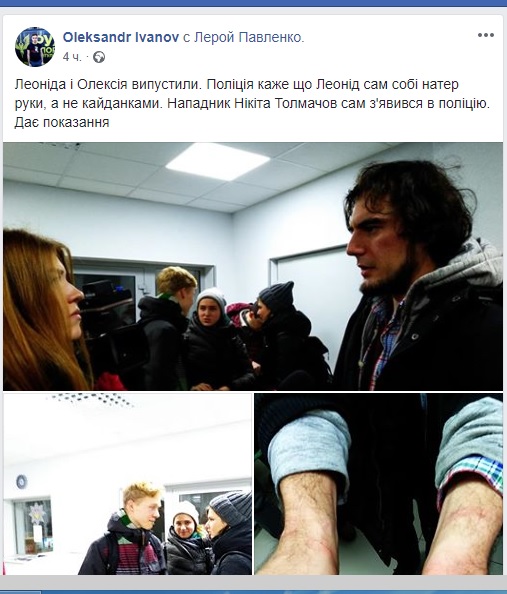
Task: Click the globe public privacy icon
Action: pos(99,57)
